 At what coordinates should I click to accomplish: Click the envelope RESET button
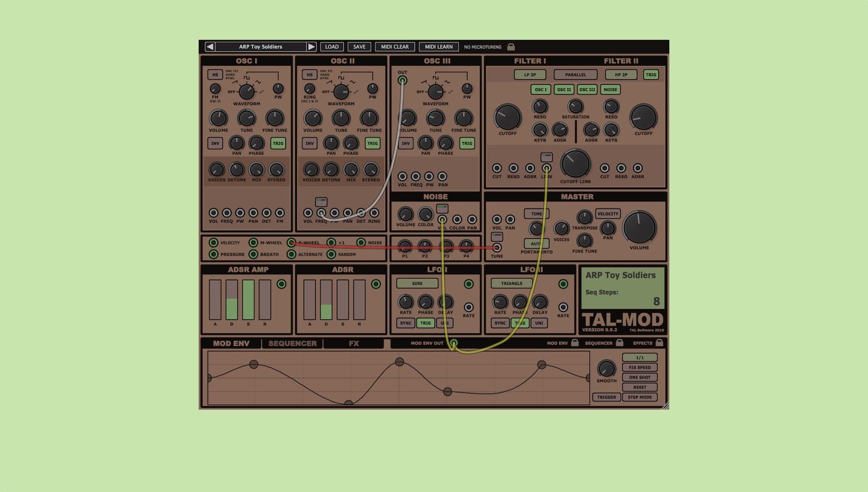coord(640,387)
